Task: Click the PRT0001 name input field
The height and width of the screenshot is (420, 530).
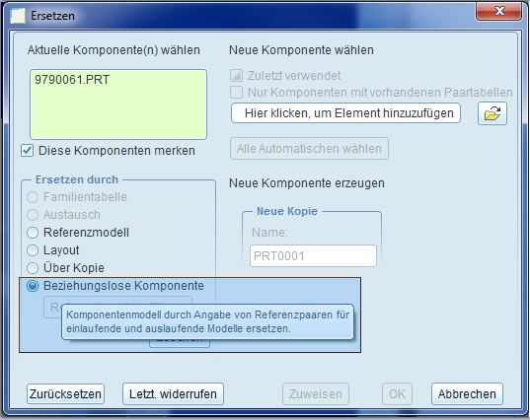Action: click(313, 256)
